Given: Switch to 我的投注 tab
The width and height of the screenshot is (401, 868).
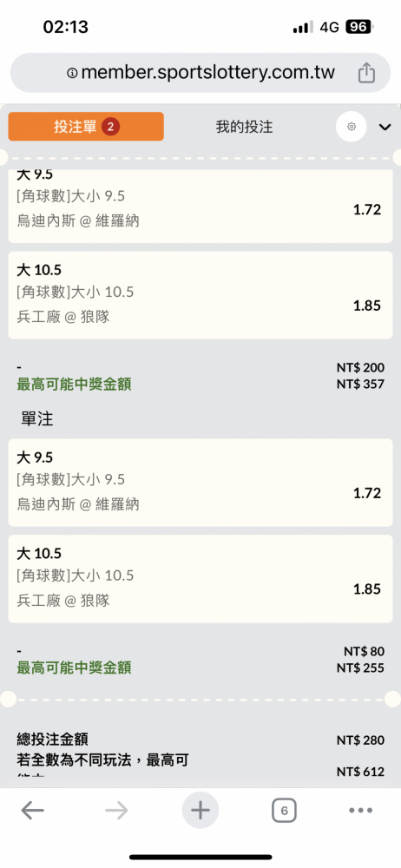Looking at the screenshot, I should click(244, 127).
